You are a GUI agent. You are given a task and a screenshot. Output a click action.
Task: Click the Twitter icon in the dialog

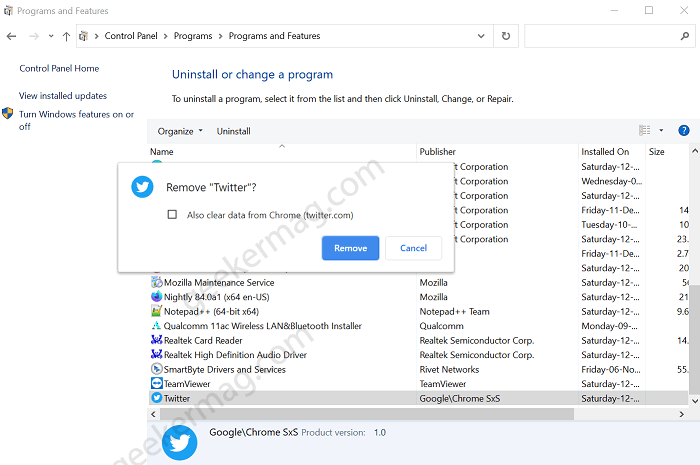click(142, 187)
